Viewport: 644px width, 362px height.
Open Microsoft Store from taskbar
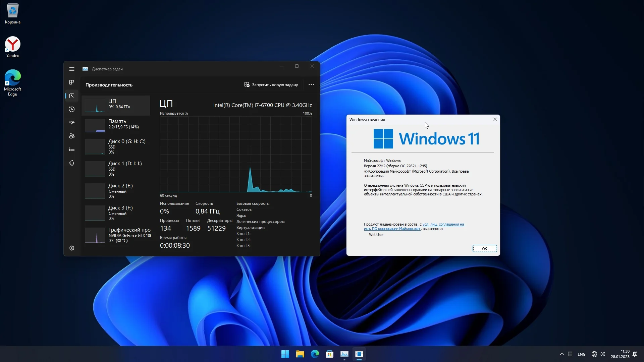pos(329,354)
